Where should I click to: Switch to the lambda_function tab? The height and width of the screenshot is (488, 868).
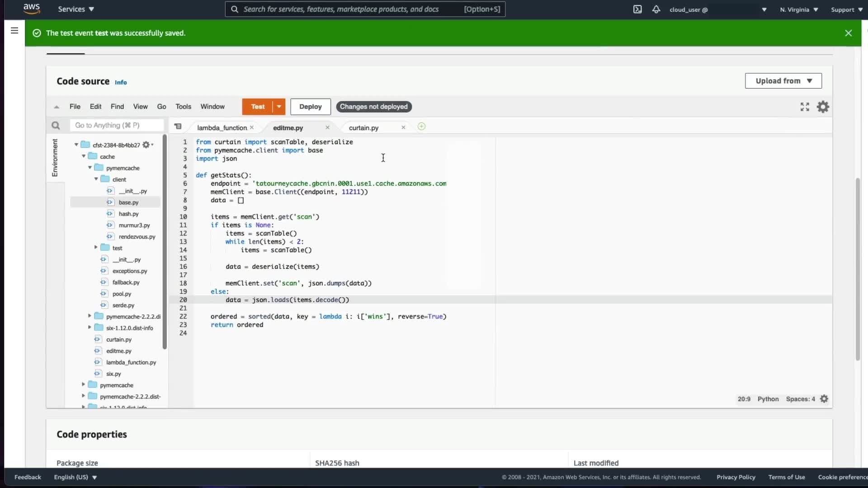tap(222, 128)
